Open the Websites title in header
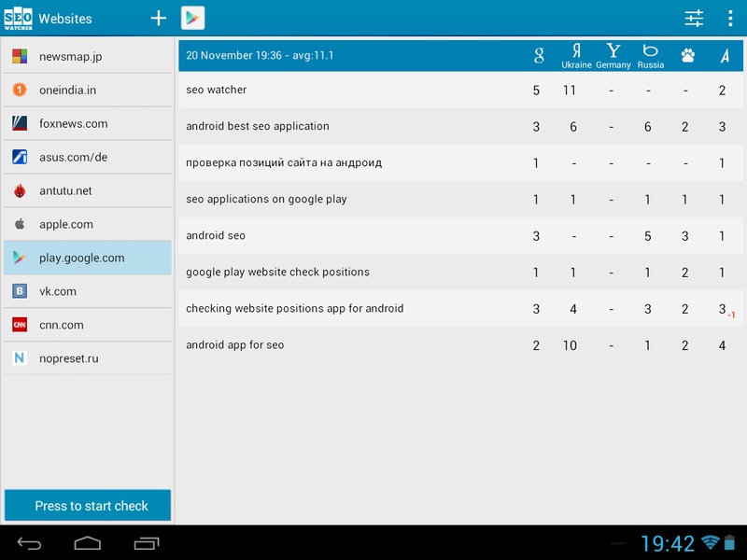 (x=65, y=19)
